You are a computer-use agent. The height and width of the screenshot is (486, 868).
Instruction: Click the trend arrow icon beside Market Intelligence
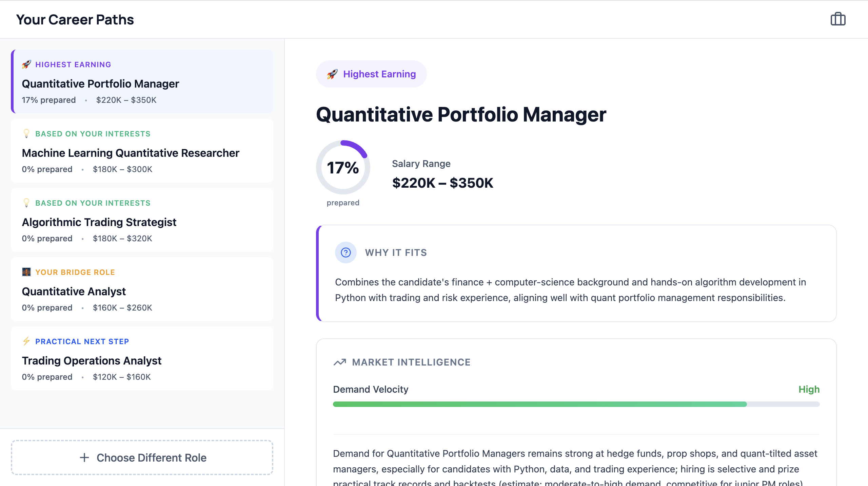tap(339, 362)
